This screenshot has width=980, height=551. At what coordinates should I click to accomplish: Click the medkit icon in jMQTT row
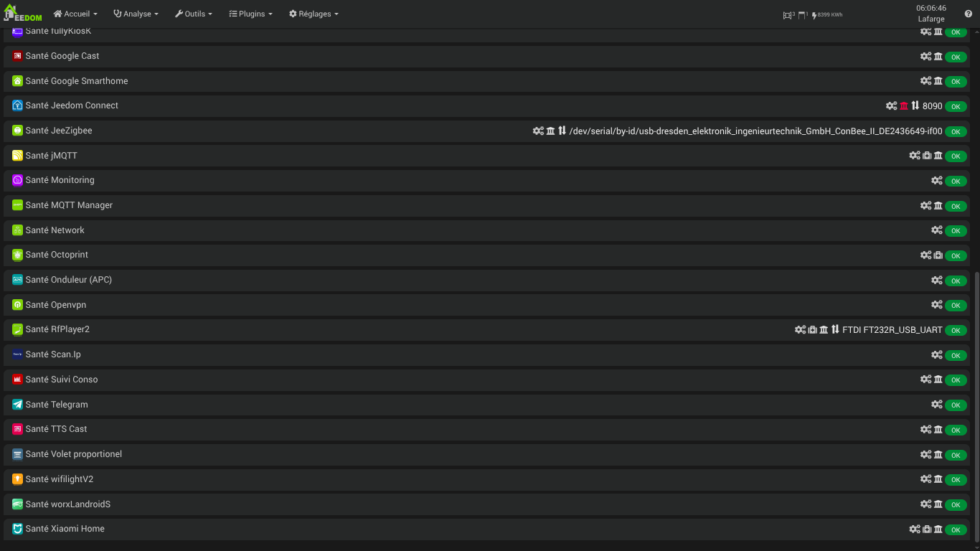(927, 156)
